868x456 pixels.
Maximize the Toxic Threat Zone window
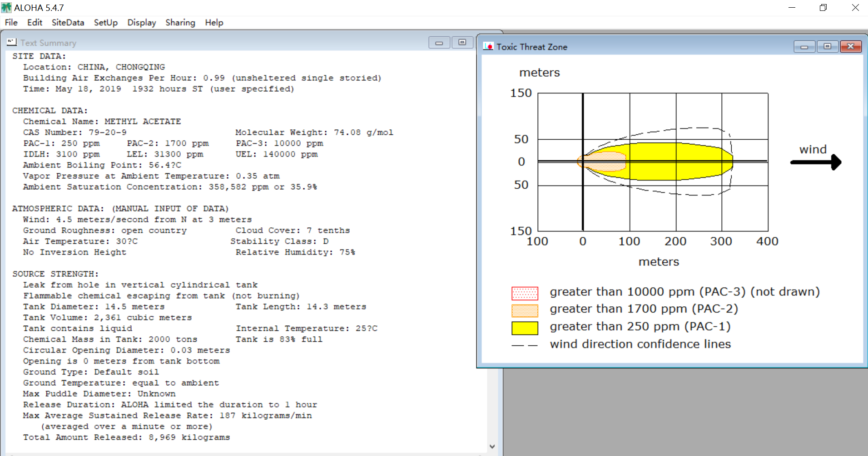tap(828, 47)
